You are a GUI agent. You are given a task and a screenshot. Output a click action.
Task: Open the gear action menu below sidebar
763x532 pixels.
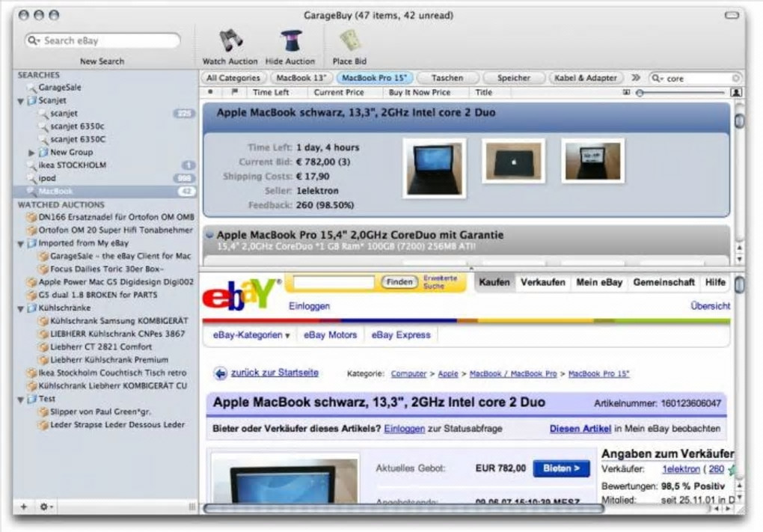[x=46, y=507]
